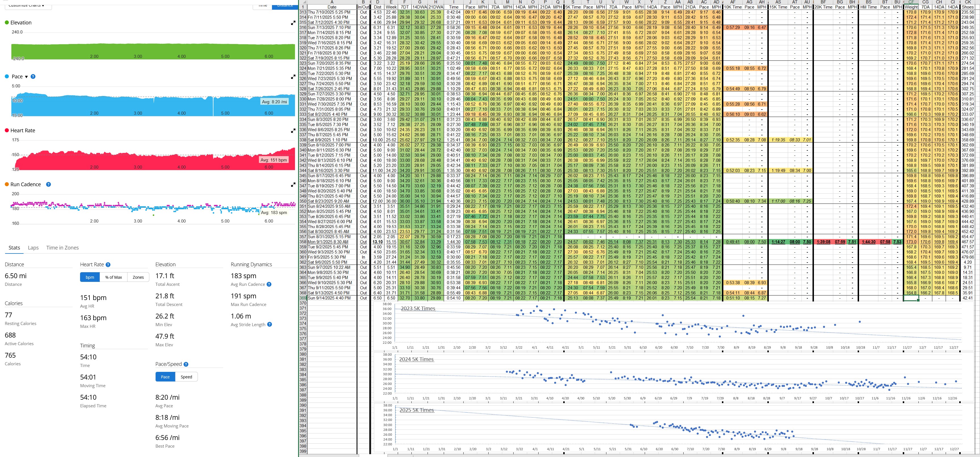Click the bold 13.10 distance cell
Viewport: 980px width, 457px height.
(377, 242)
